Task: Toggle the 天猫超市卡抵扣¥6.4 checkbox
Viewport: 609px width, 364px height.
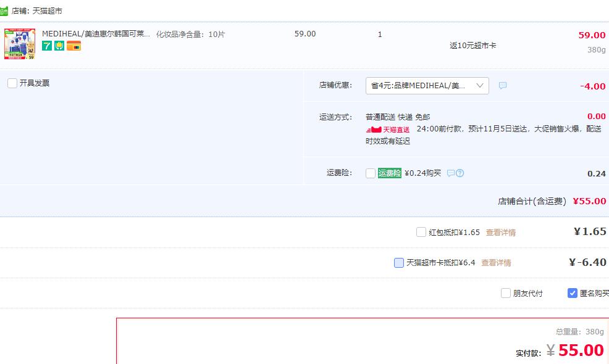Action: 399,263
